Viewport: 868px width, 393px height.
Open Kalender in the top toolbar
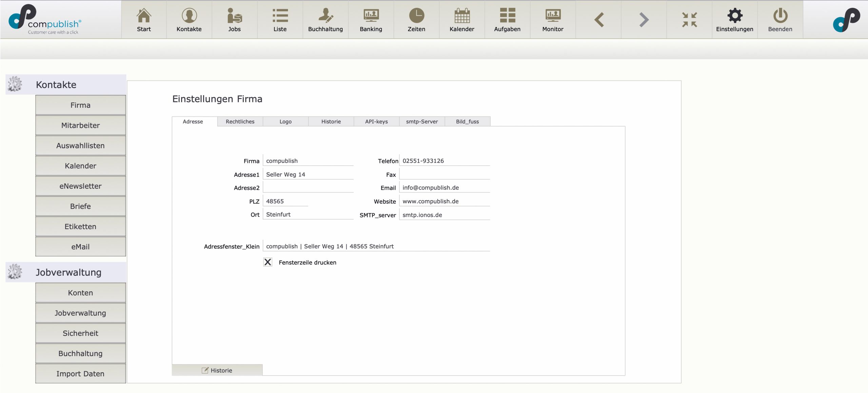(x=462, y=20)
